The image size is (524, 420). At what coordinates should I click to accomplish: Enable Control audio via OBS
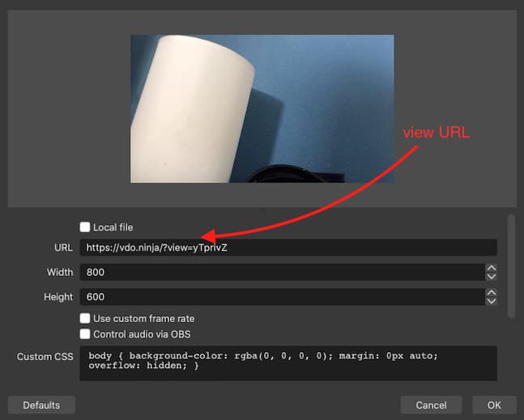[x=85, y=334]
